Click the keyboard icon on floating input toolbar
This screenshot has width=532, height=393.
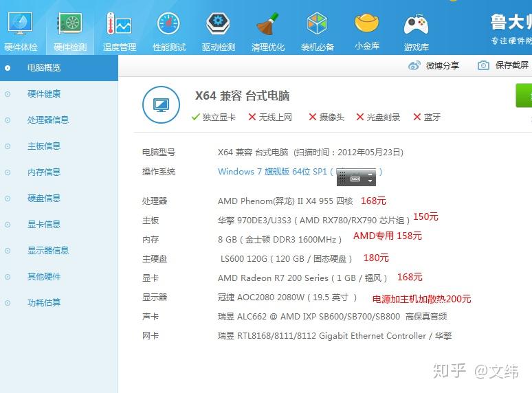(x=355, y=179)
